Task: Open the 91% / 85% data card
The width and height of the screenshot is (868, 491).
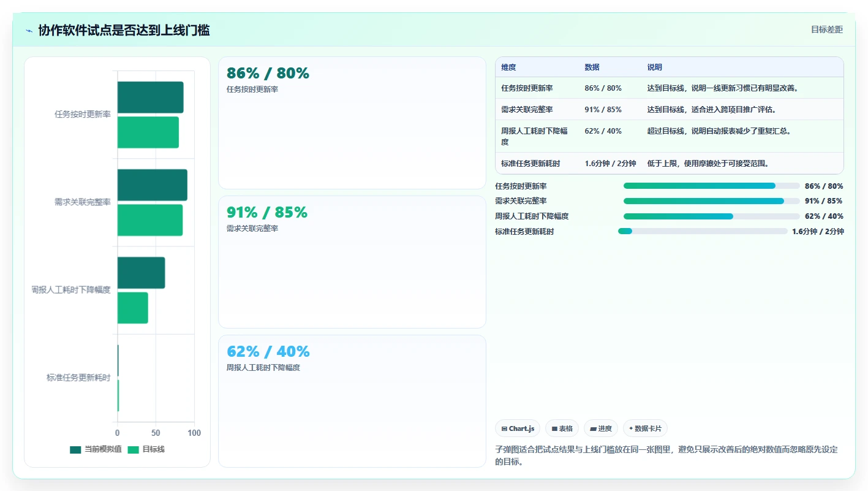Action: tap(352, 262)
